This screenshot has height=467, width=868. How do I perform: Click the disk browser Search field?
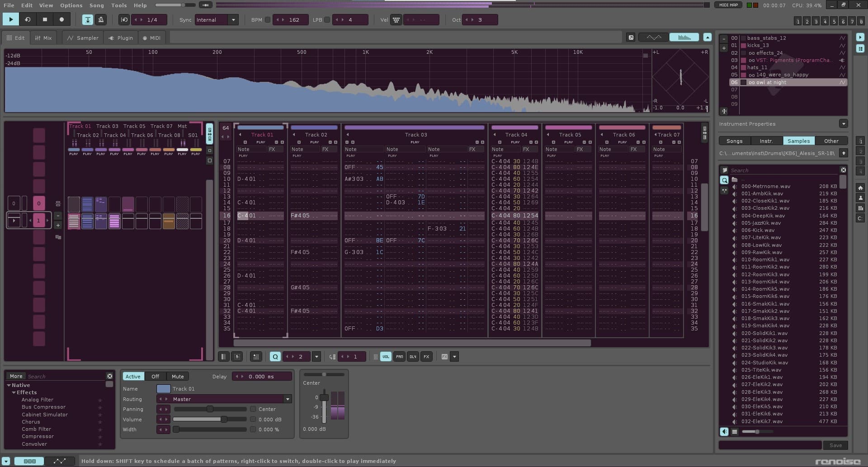point(784,170)
